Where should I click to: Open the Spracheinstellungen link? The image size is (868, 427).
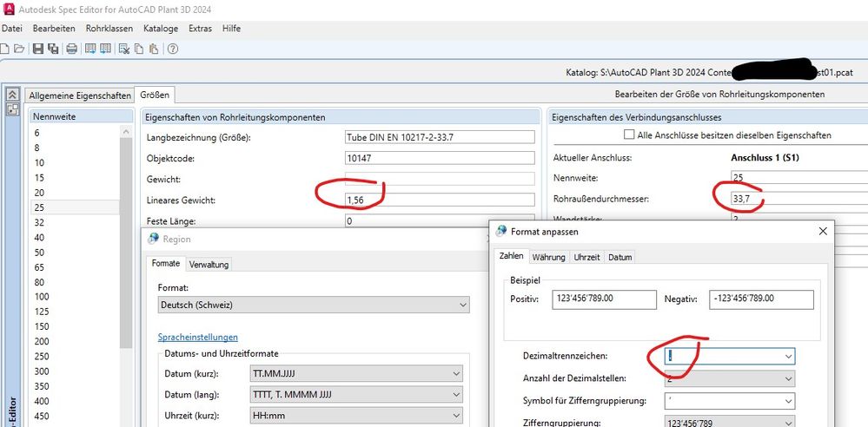[x=197, y=337]
